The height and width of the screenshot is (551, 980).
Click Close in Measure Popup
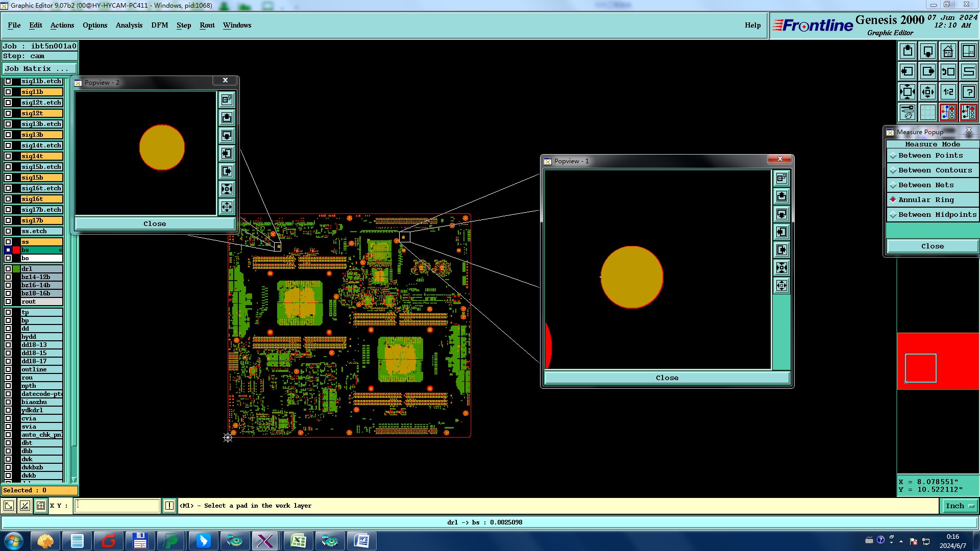point(932,246)
